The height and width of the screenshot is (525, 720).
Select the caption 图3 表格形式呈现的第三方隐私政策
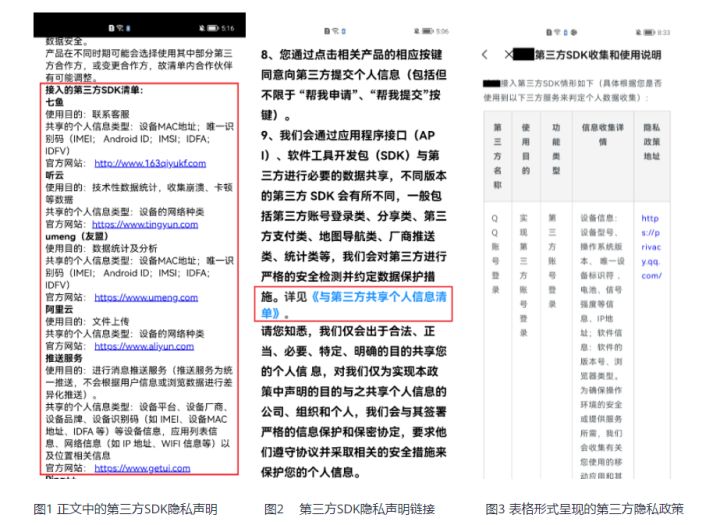(584, 509)
